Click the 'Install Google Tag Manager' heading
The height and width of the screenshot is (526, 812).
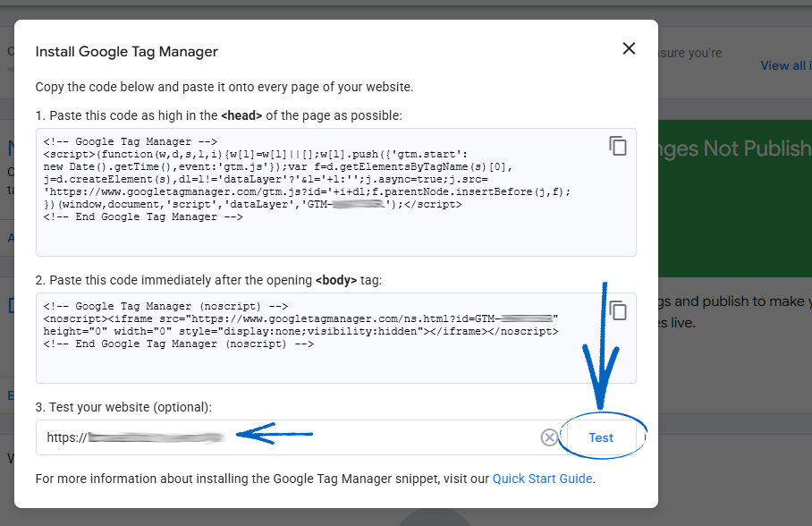pyautogui.click(x=126, y=51)
